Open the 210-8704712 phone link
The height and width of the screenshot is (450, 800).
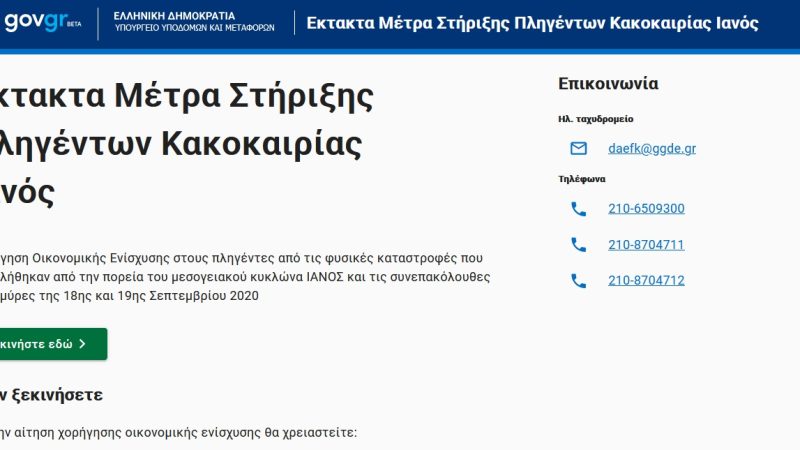(646, 281)
